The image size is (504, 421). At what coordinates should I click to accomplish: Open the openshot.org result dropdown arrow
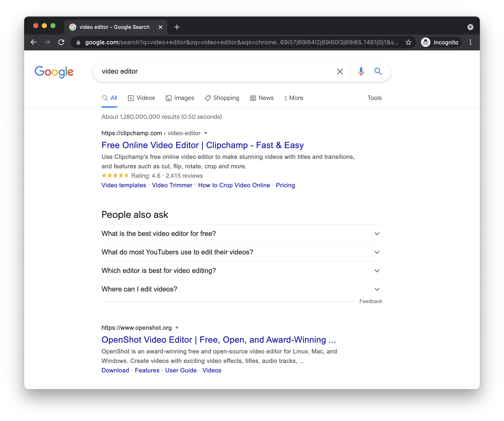point(177,328)
